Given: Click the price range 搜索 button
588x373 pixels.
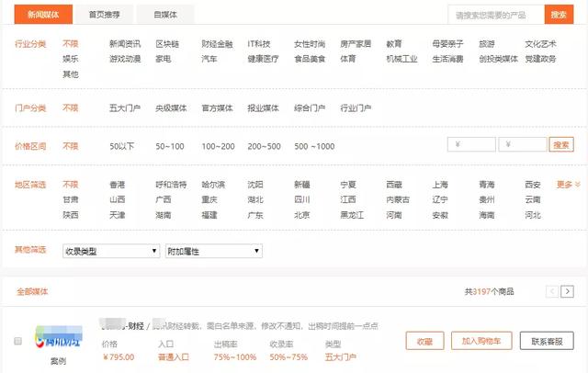Looking at the screenshot, I should [x=560, y=144].
